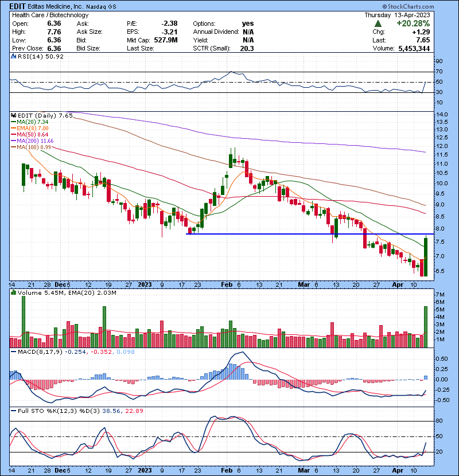Viewport: 459px width, 476px height.
Task: Click the 90 level on the RSI axis
Action: coord(439,61)
